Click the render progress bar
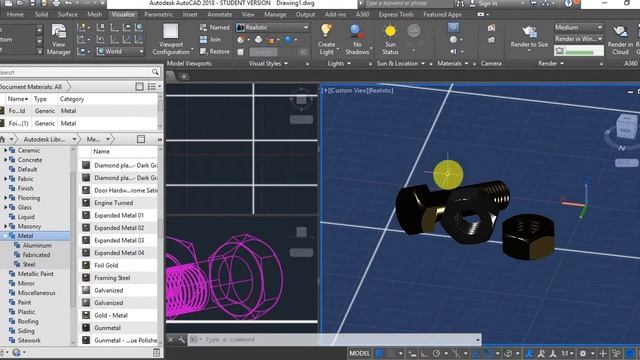This screenshot has width=640, height=360. [579, 51]
